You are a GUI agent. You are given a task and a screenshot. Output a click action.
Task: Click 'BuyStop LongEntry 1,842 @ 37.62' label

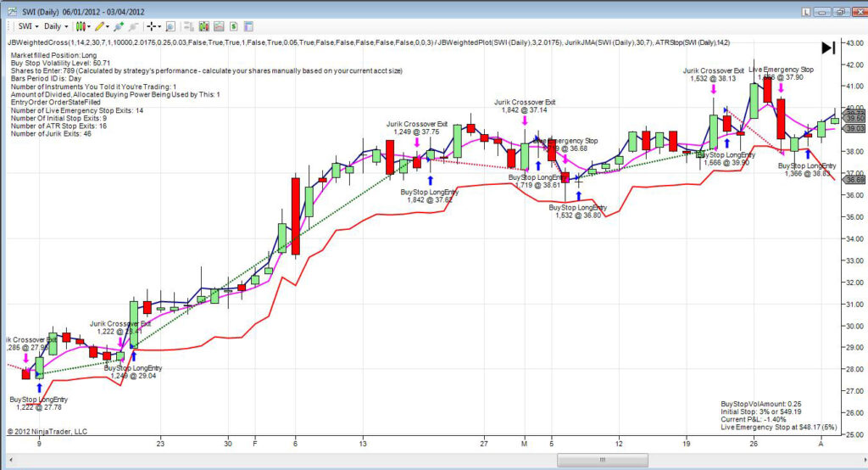point(430,196)
